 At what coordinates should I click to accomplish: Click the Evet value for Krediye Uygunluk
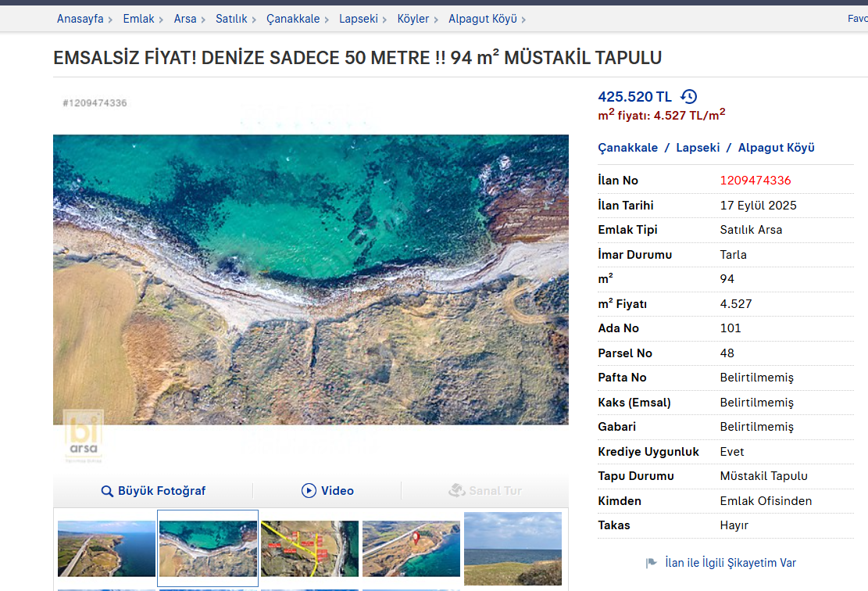click(732, 452)
